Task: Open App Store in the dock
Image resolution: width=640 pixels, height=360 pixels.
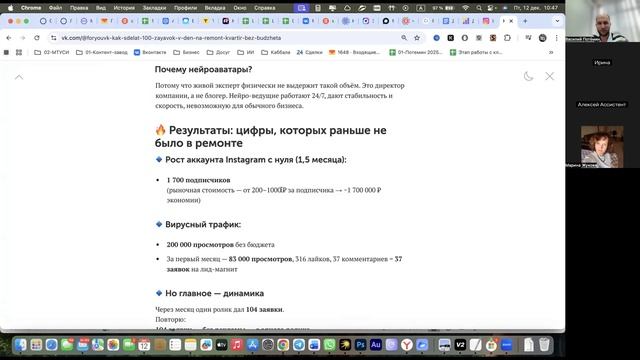Action: 252,345
